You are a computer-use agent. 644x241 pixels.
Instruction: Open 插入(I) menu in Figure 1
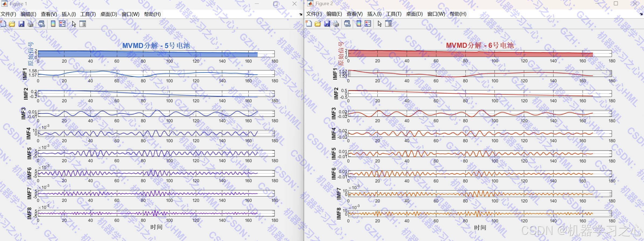point(69,14)
